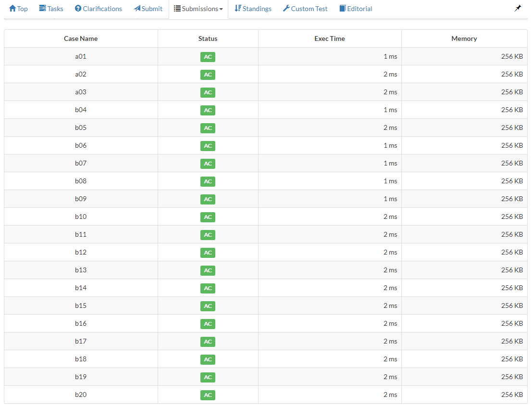Toggle the pin icon on the navigation bar

pos(518,8)
